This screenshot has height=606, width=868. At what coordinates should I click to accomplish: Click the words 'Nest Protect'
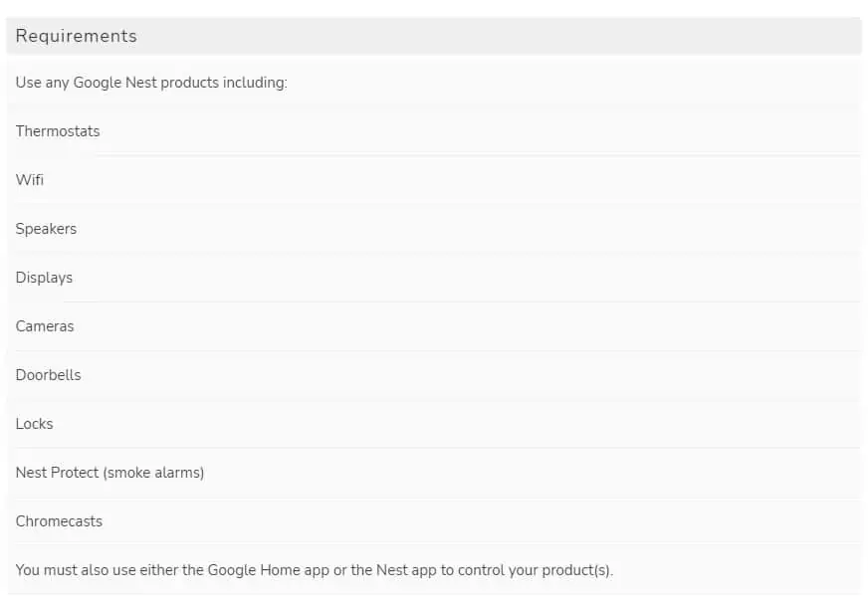pos(57,473)
